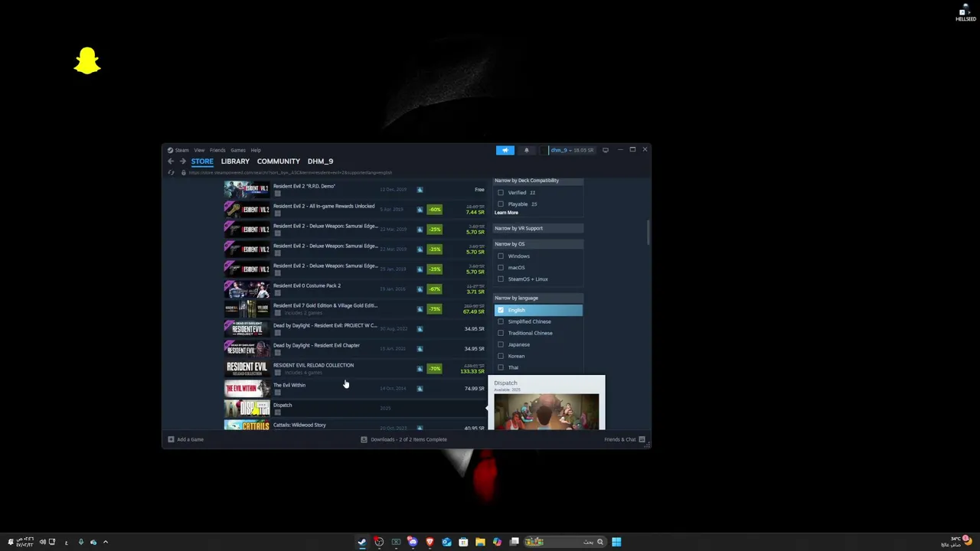Click the blue announcements megaphone button
This screenshot has width=980, height=551.
pyautogui.click(x=505, y=150)
